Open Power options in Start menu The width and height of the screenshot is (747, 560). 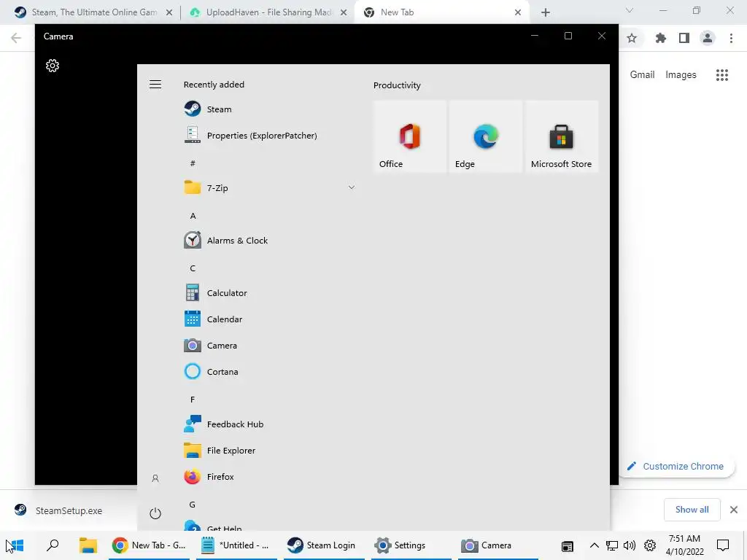pos(155,513)
